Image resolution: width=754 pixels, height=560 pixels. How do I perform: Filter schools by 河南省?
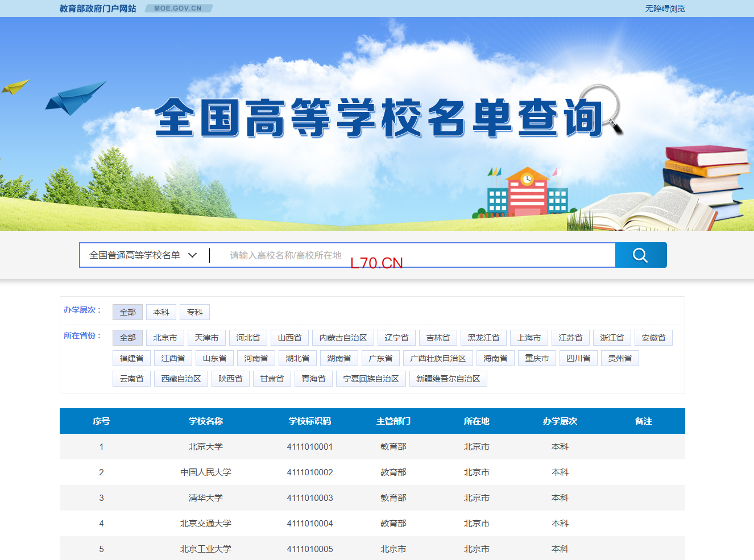point(256,358)
